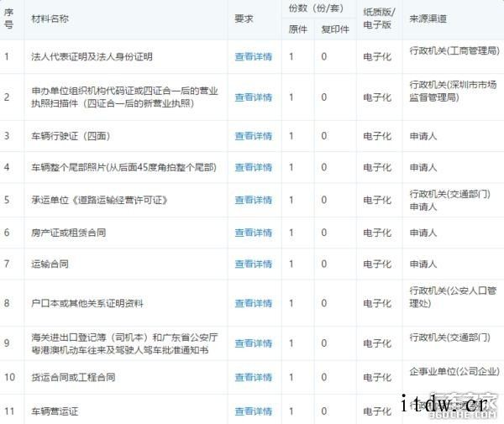The image size is (504, 424).
Task: Select text 法人代表证明及法人身份证明
Action: pyautogui.click(x=92, y=57)
